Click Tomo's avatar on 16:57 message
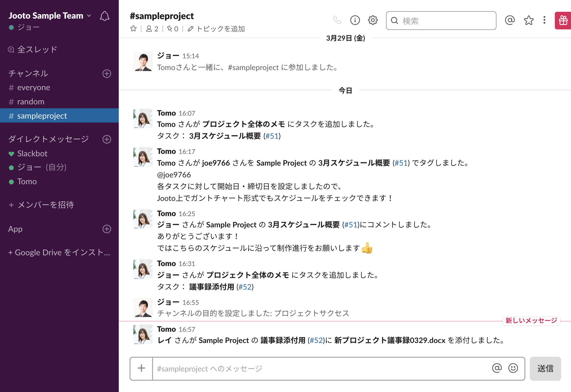The image size is (571, 392). [143, 334]
